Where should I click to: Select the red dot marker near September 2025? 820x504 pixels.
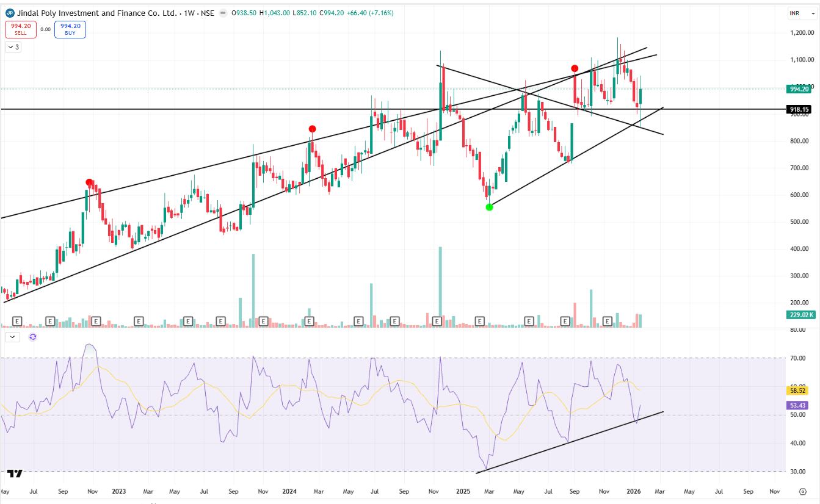coord(575,68)
